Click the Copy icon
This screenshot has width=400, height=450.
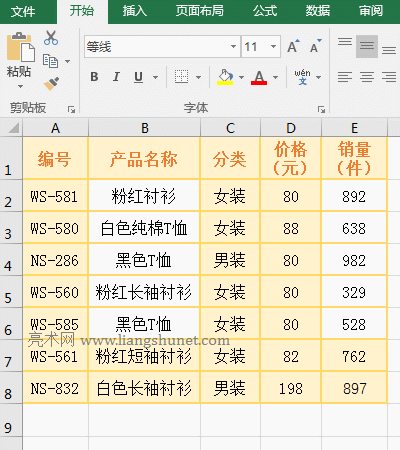[x=51, y=61]
